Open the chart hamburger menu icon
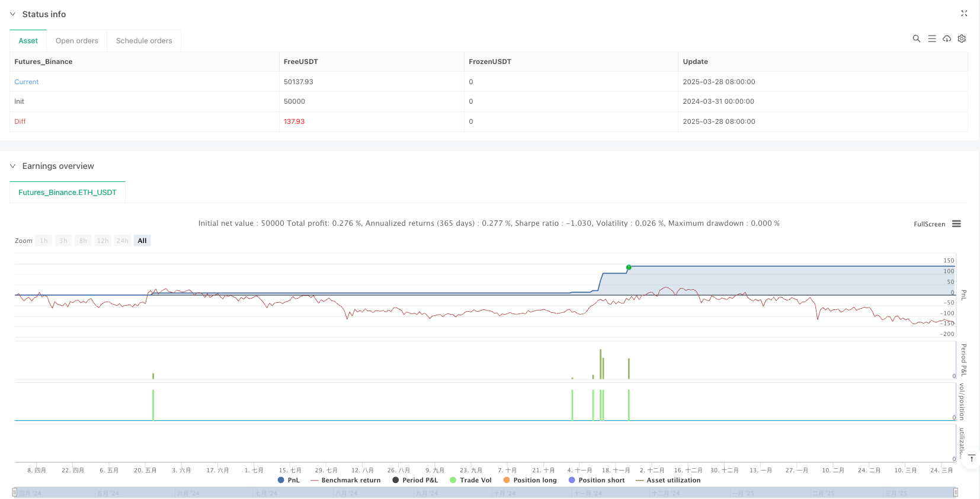 pyautogui.click(x=956, y=224)
